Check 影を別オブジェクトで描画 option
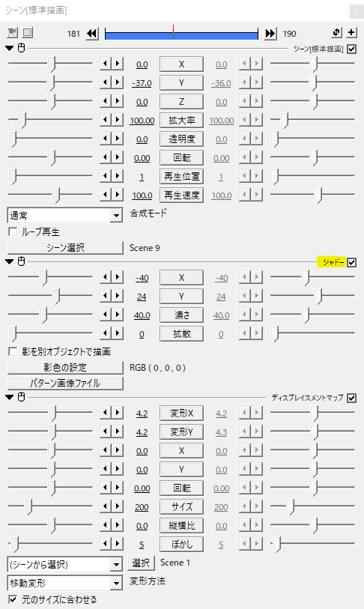Viewport: 364px width, 609px height. 13,351
